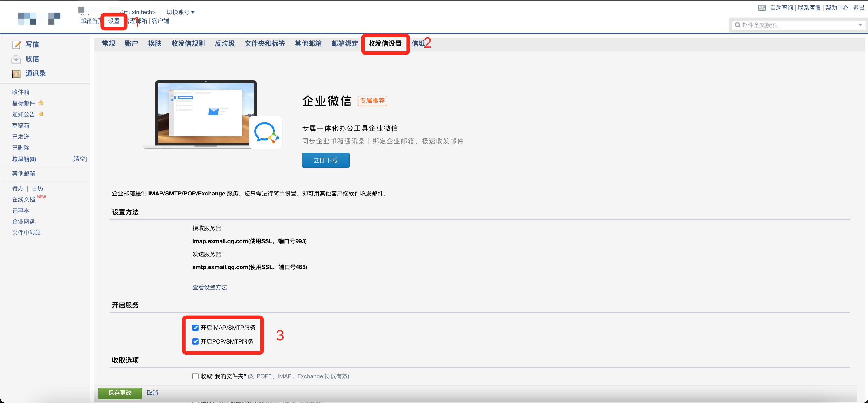The width and height of the screenshot is (868, 403).
Task: Click the blue 立即下载 button
Action: [x=325, y=160]
